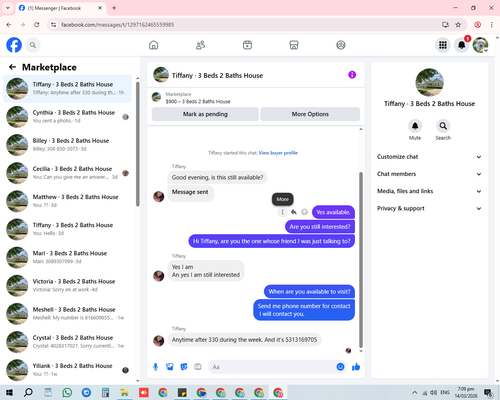The image size is (500, 400).
Task: Open View buyer profile link
Action: pos(278,153)
